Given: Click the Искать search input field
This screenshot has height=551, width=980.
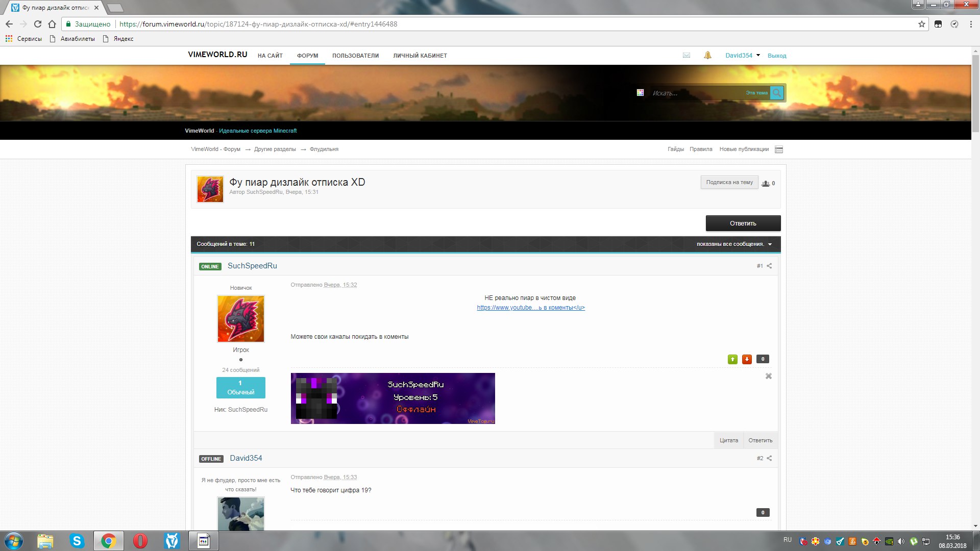Looking at the screenshot, I should point(697,93).
